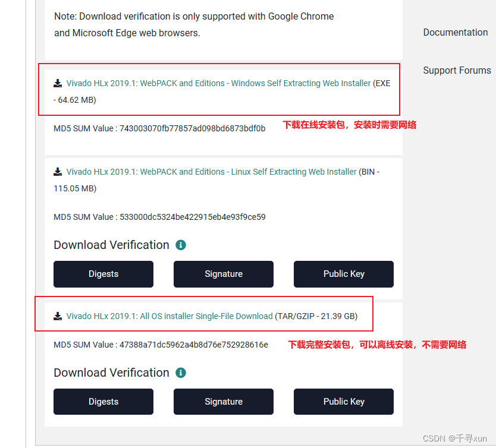Image resolution: width=496 pixels, height=448 pixels.
Task: Click Public Key button under Linux Web Installer
Action: pyautogui.click(x=344, y=274)
